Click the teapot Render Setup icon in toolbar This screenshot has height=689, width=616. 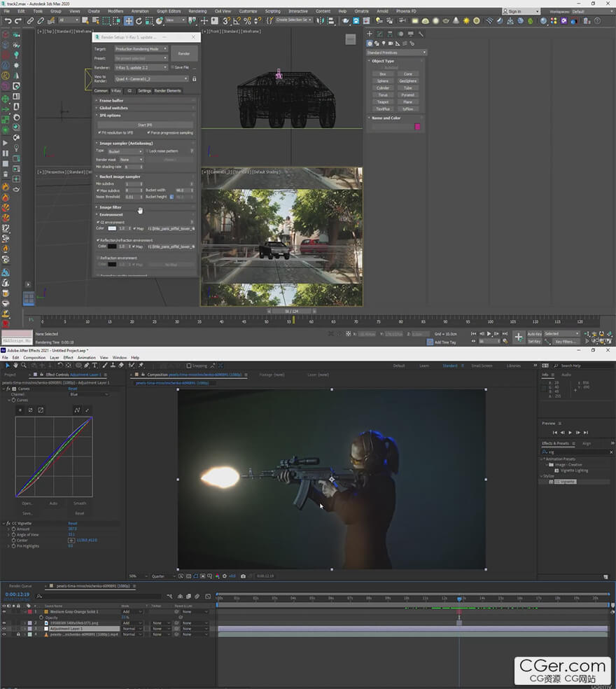click(x=345, y=20)
